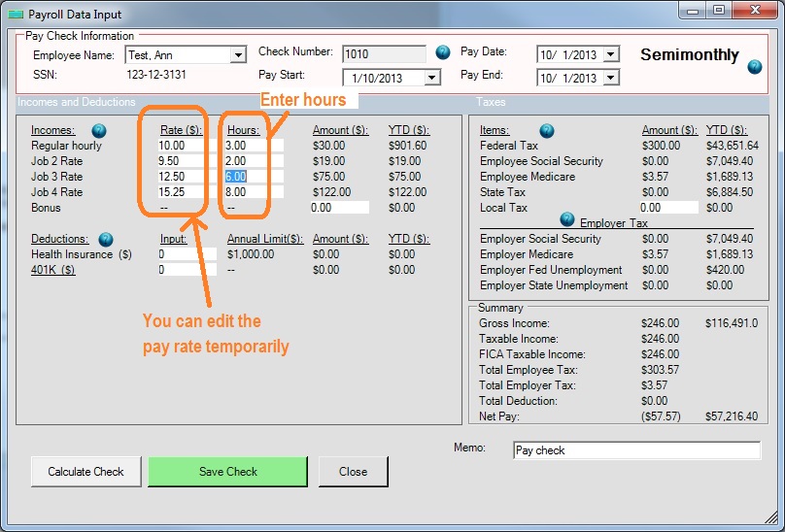This screenshot has width=785, height=532.
Task: Click the Bonus amount field
Action: pos(338,208)
